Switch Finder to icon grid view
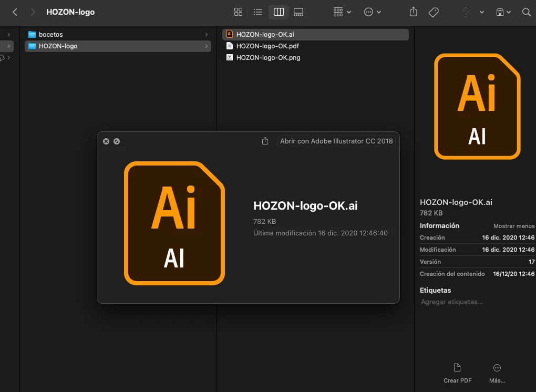The width and height of the screenshot is (536, 392). (238, 12)
